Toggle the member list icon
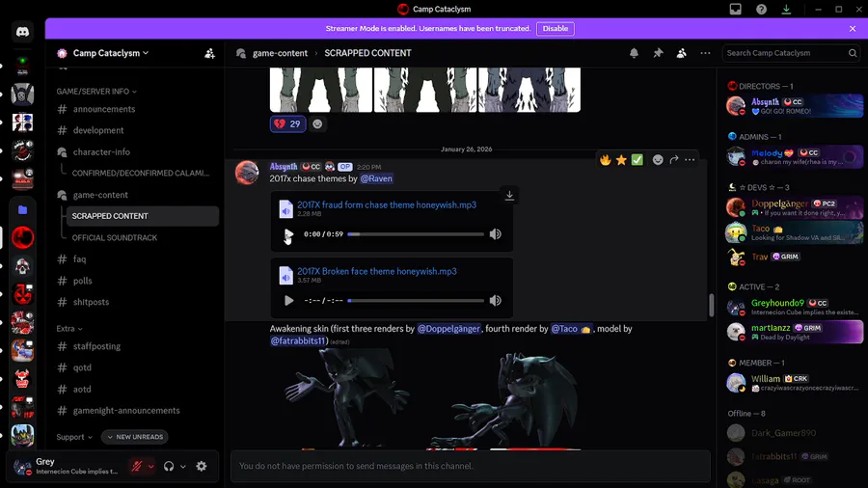The image size is (868, 488). pyautogui.click(x=682, y=53)
